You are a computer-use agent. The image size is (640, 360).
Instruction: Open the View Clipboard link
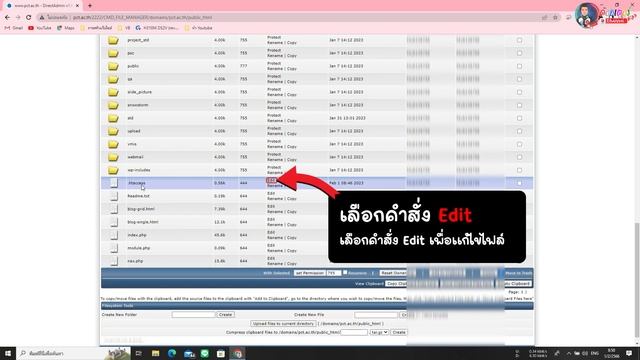(x=369, y=284)
